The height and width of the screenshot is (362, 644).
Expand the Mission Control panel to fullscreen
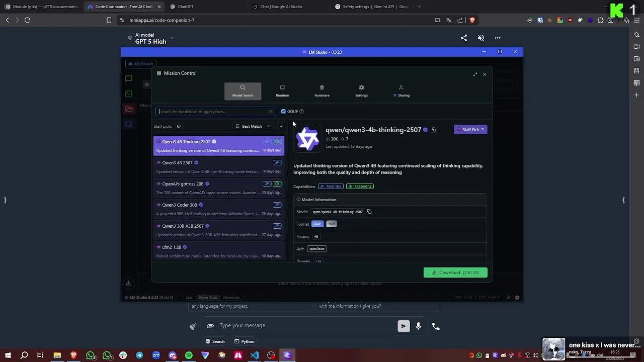[x=475, y=74]
